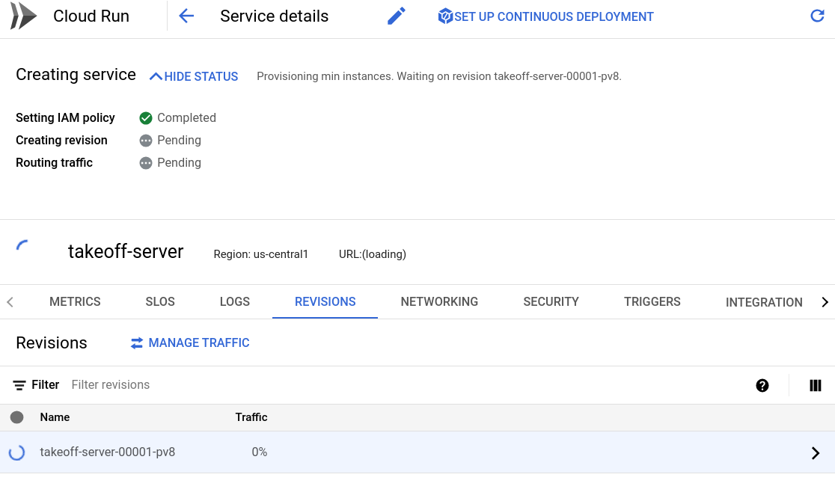Open MANAGE TRAFFIC for the takeoff-server revisions
The image size is (835, 504).
click(x=198, y=342)
